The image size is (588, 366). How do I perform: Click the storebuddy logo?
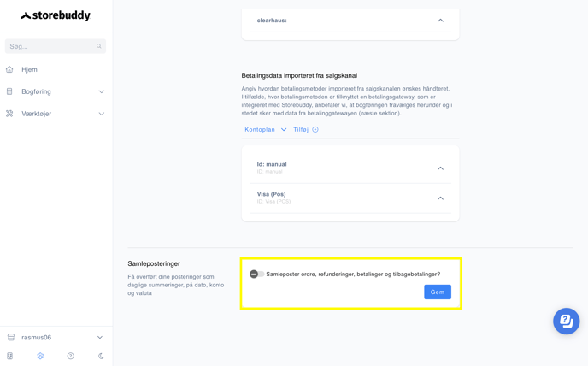(56, 15)
